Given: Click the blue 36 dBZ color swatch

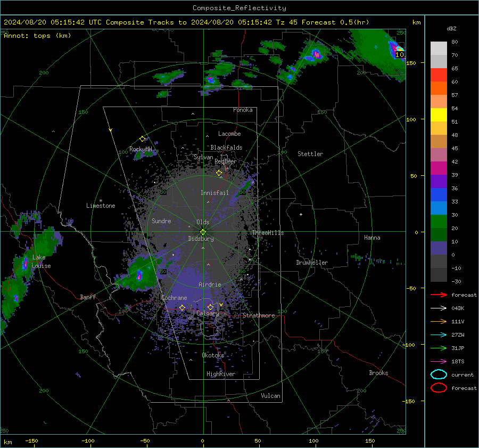Looking at the screenshot, I should coord(439,194).
